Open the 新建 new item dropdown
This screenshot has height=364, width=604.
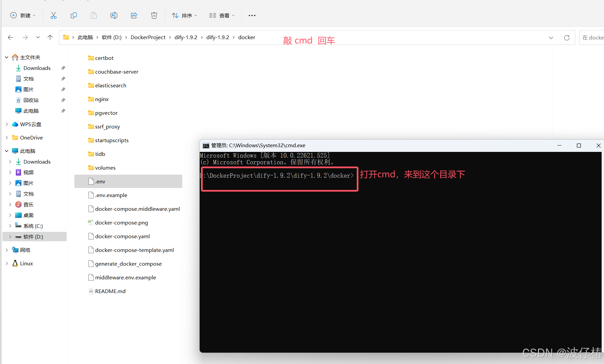pyautogui.click(x=23, y=15)
